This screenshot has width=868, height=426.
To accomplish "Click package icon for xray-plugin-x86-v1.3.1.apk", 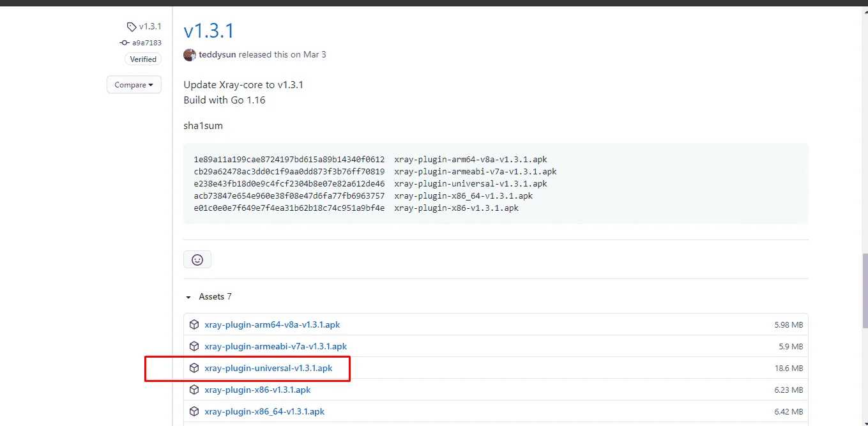I will tap(194, 390).
